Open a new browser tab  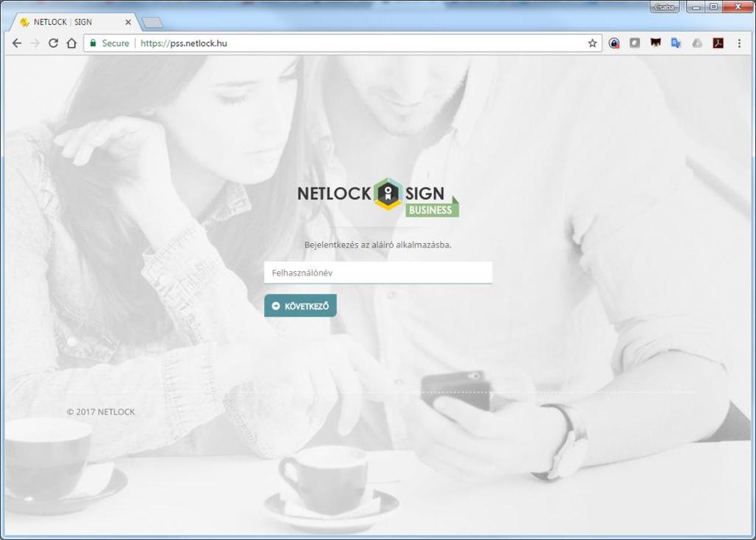click(153, 23)
